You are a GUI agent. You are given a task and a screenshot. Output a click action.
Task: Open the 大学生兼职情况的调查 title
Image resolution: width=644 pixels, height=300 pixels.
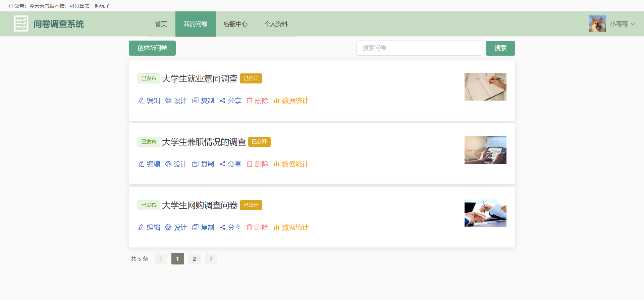click(x=204, y=142)
